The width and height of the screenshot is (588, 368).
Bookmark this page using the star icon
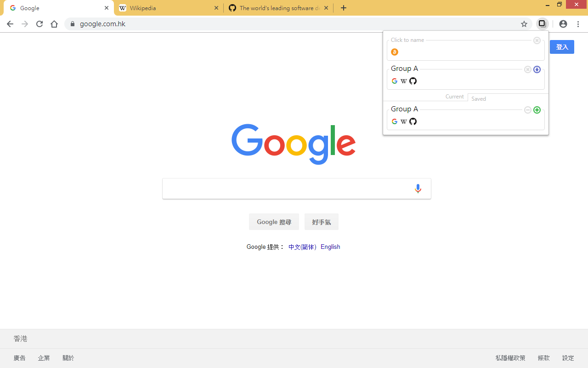coord(524,23)
